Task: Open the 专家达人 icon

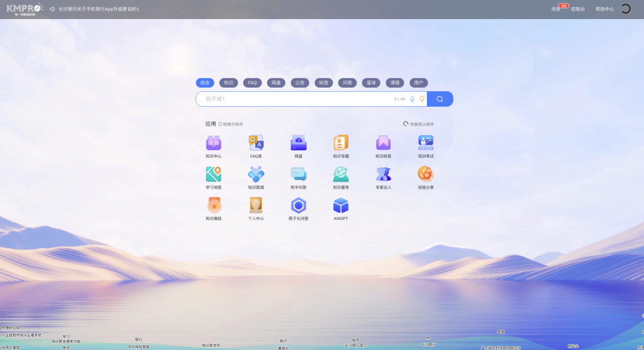Action: 383,174
